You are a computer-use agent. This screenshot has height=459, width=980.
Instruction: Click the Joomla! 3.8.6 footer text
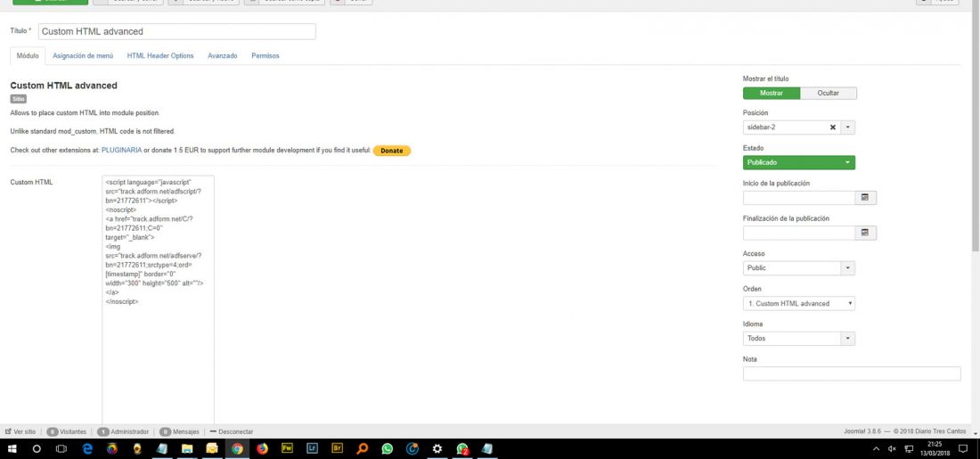pos(862,431)
